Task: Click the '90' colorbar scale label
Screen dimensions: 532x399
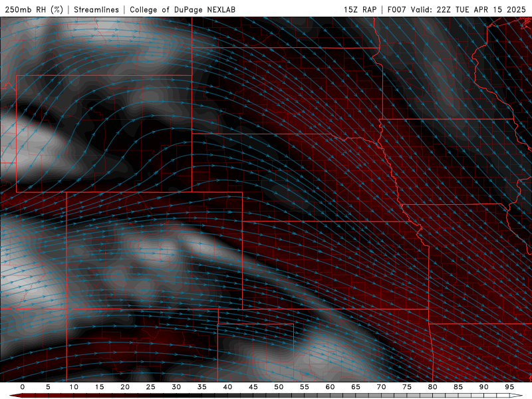Action: click(x=484, y=387)
